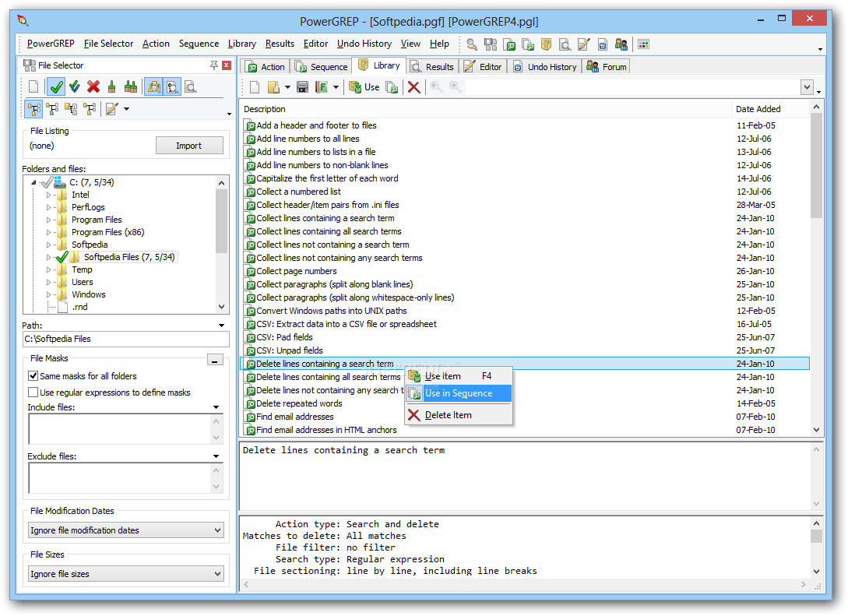The width and height of the screenshot is (848, 616).
Task: Switch to the Editor tab
Action: tap(484, 66)
